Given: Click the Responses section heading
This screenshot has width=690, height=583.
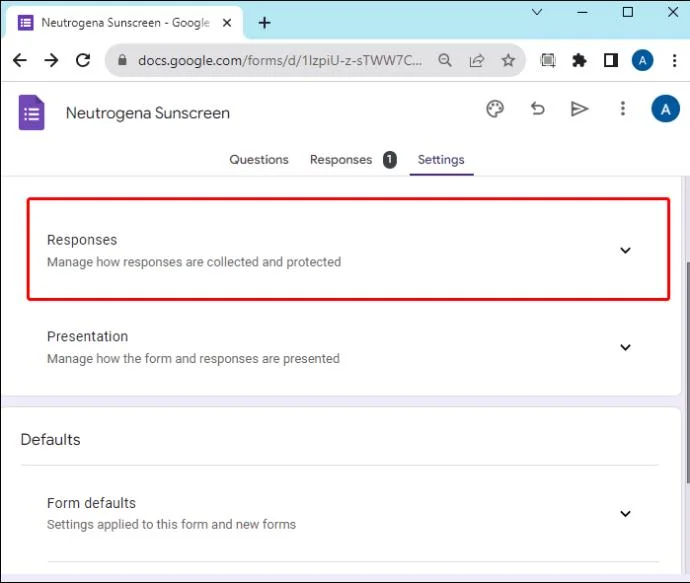Looking at the screenshot, I should [82, 240].
